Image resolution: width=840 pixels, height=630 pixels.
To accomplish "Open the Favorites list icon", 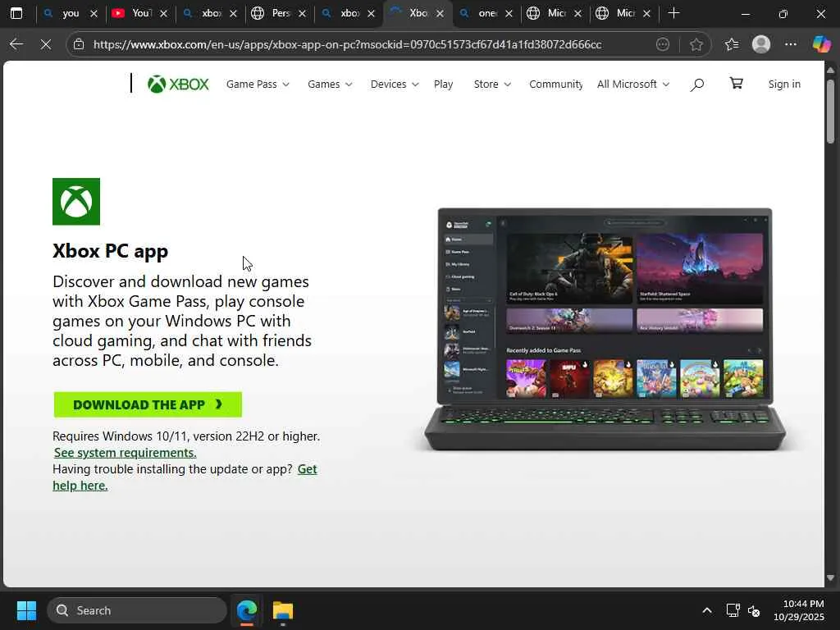I will [731, 44].
